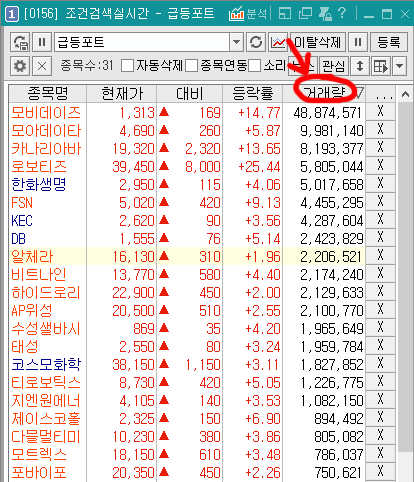Screen dimensions: 414x482
Task: Enable the 종목연동 checkbox
Action: [x=192, y=66]
